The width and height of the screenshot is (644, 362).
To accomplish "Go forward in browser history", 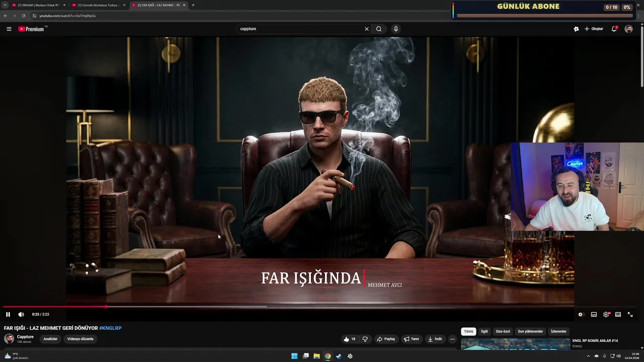I will (x=15, y=16).
